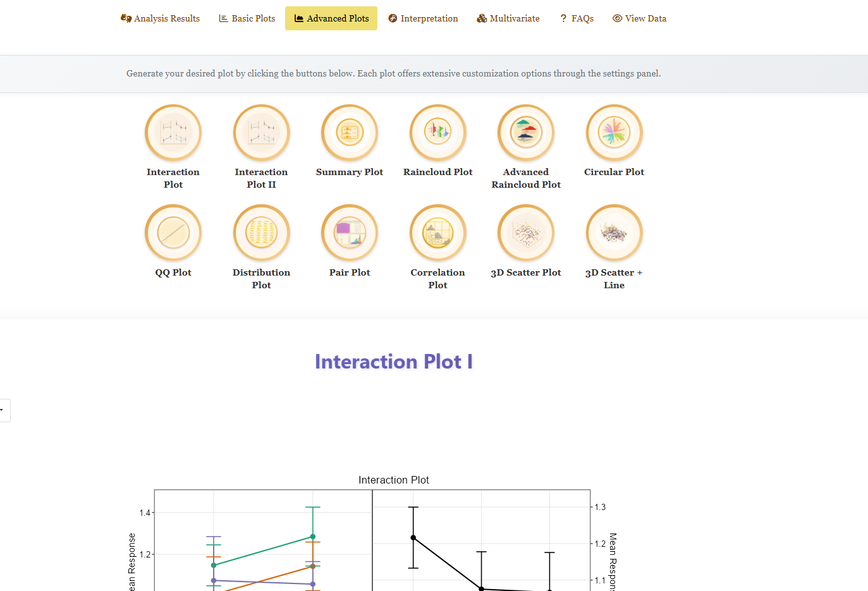Select the QQ Plot icon

(x=173, y=233)
